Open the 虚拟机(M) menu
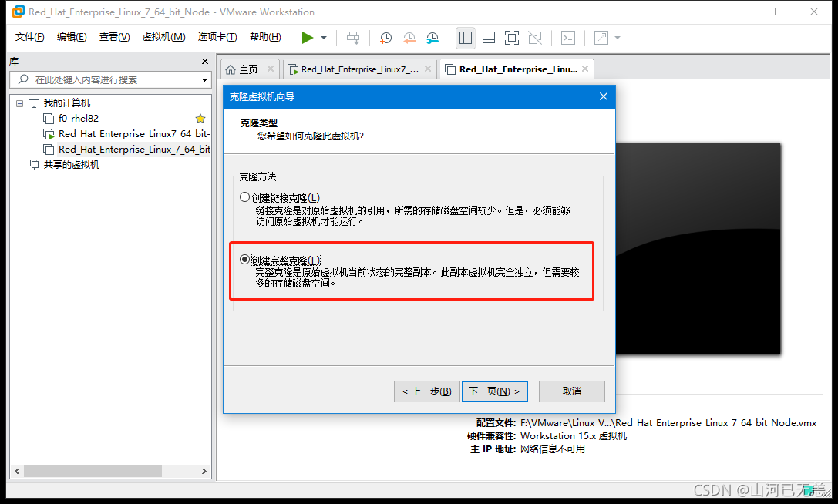This screenshot has width=838, height=504. tap(163, 37)
